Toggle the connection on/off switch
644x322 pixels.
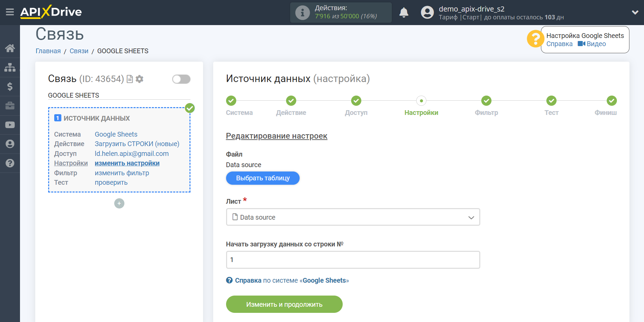click(181, 79)
